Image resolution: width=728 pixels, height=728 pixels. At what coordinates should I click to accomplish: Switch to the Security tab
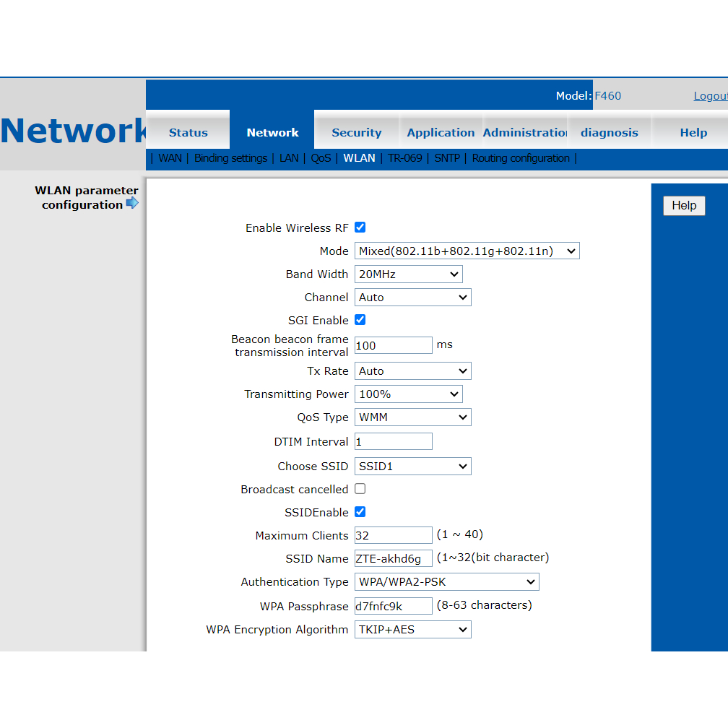tap(356, 132)
